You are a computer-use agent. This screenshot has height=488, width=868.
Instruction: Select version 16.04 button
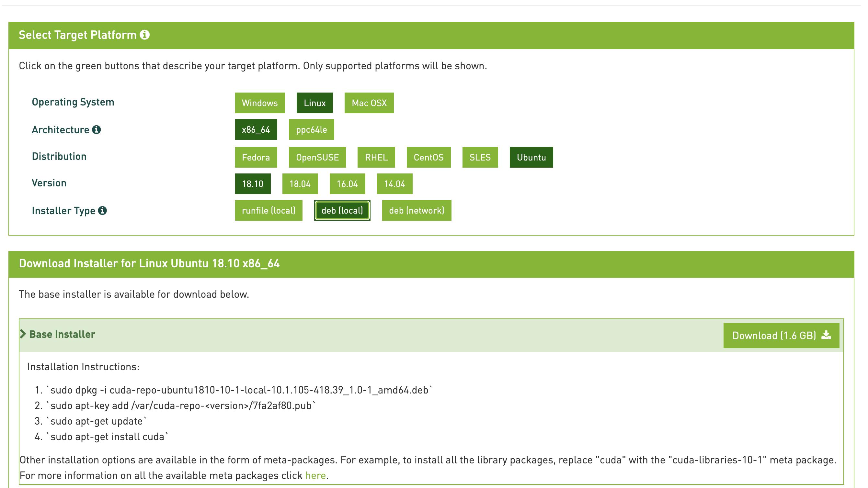pos(347,183)
